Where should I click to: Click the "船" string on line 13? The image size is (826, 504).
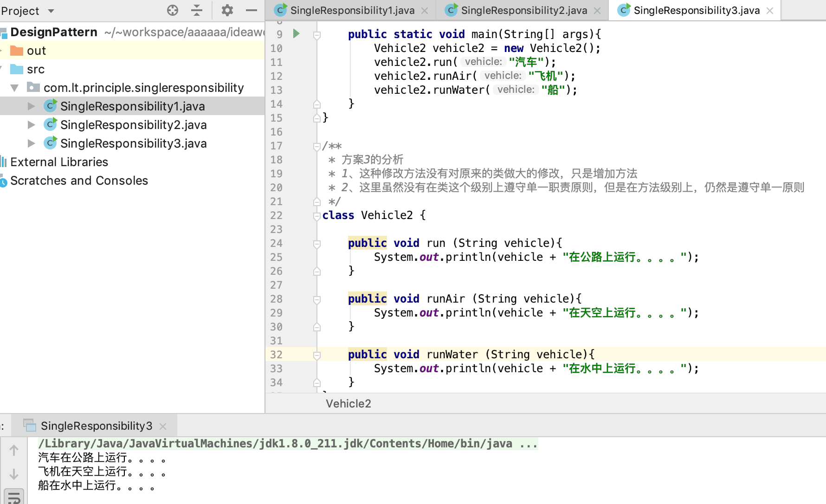coord(553,90)
